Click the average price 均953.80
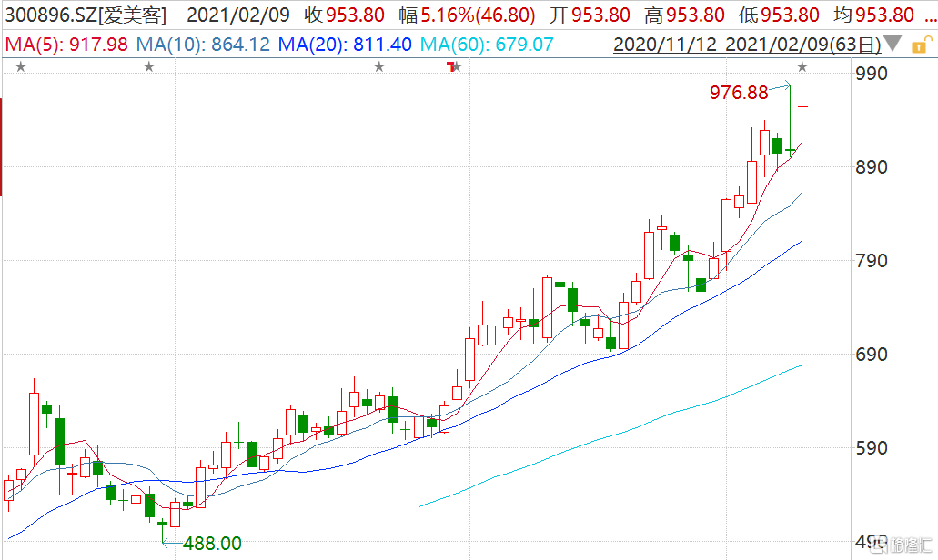938x560 pixels. coord(874,15)
